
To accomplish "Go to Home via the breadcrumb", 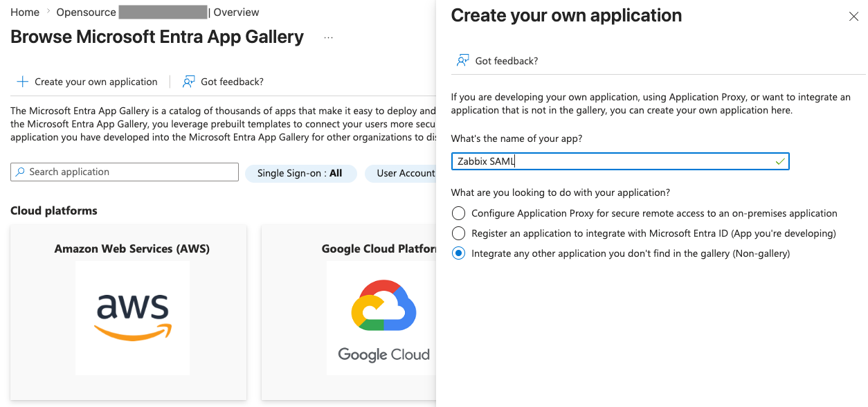I will [x=24, y=12].
